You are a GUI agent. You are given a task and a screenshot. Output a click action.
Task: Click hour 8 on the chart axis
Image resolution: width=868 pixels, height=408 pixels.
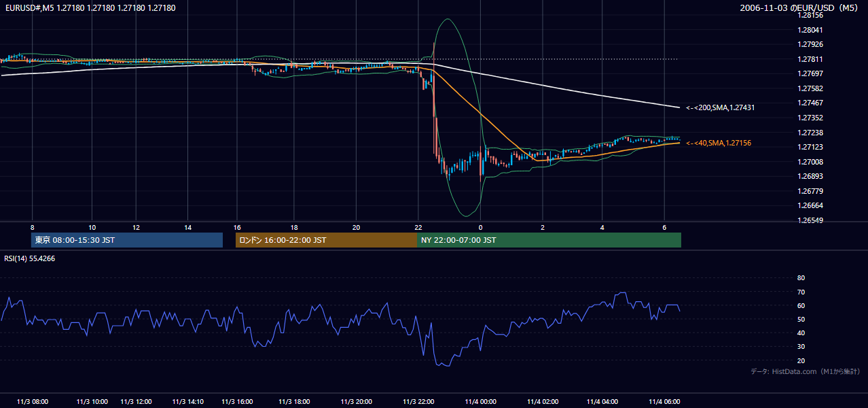pyautogui.click(x=32, y=227)
